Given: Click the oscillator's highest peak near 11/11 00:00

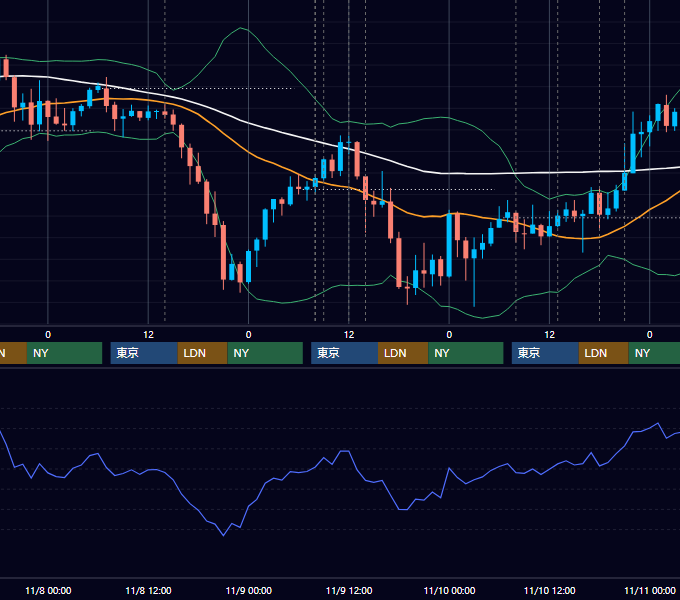Looking at the screenshot, I should [658, 424].
